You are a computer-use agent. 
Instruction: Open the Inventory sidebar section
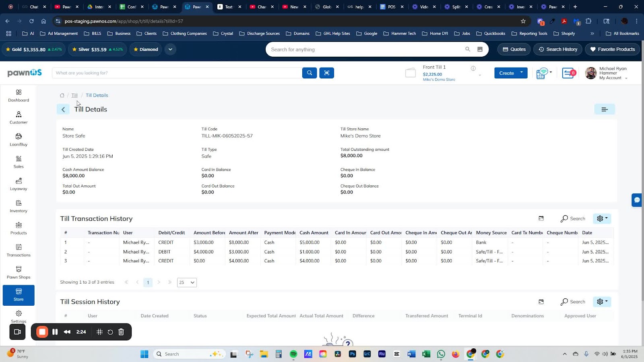click(x=19, y=206)
